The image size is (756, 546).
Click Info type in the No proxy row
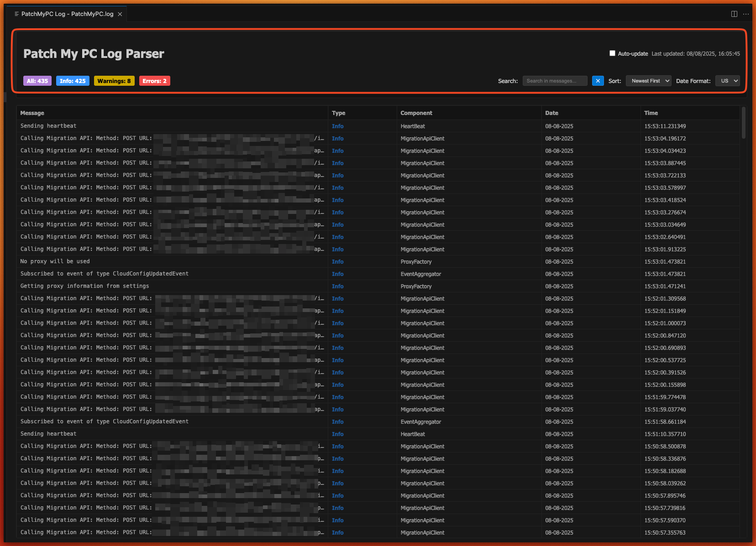[x=338, y=262]
